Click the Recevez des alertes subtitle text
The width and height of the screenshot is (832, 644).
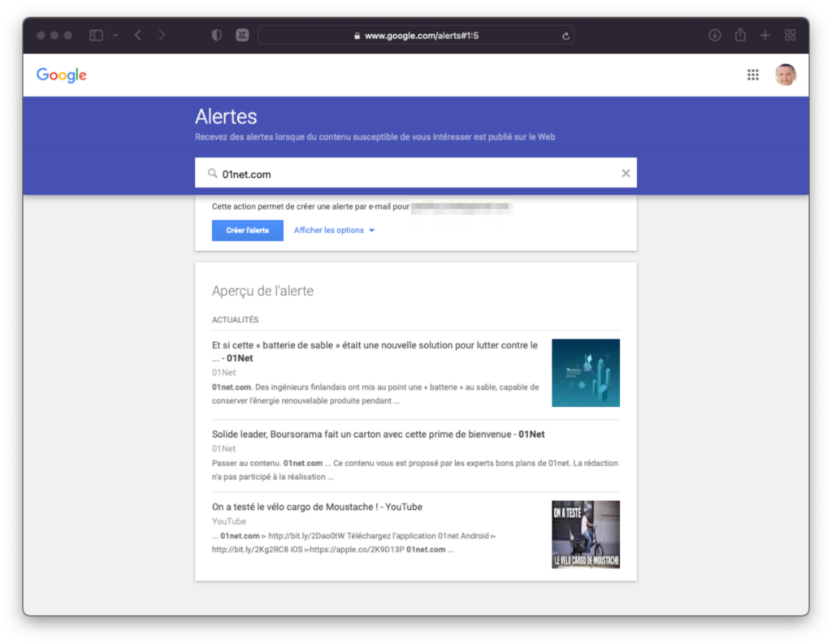click(375, 137)
